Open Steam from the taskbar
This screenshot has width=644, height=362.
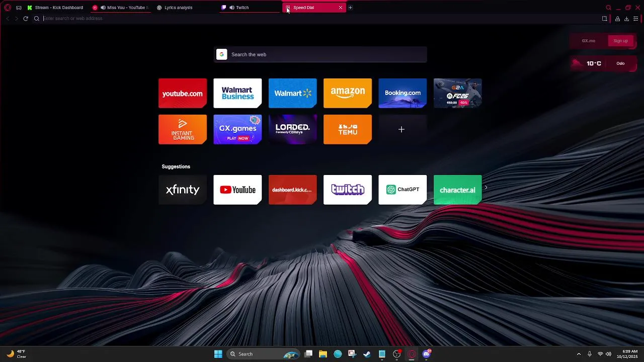[367, 354]
